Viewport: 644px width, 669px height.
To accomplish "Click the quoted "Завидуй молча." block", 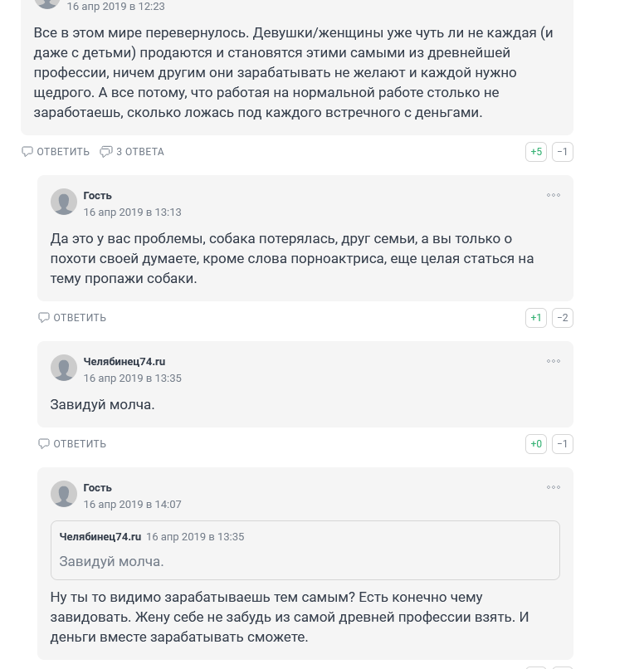I will 305,550.
